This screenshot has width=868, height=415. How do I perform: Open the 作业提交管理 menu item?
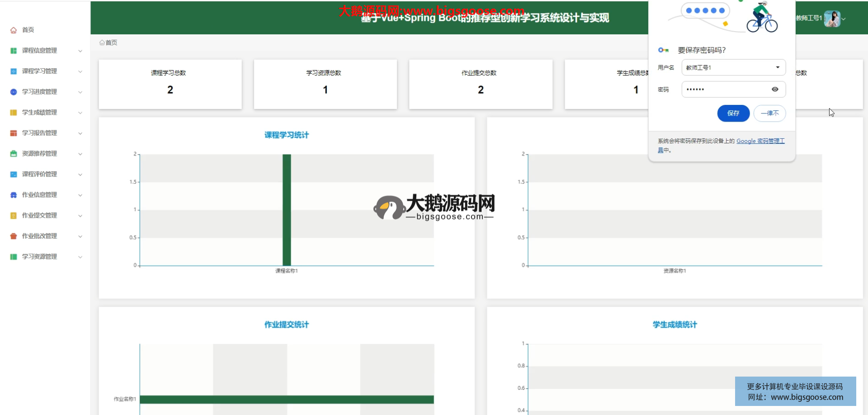click(x=39, y=216)
